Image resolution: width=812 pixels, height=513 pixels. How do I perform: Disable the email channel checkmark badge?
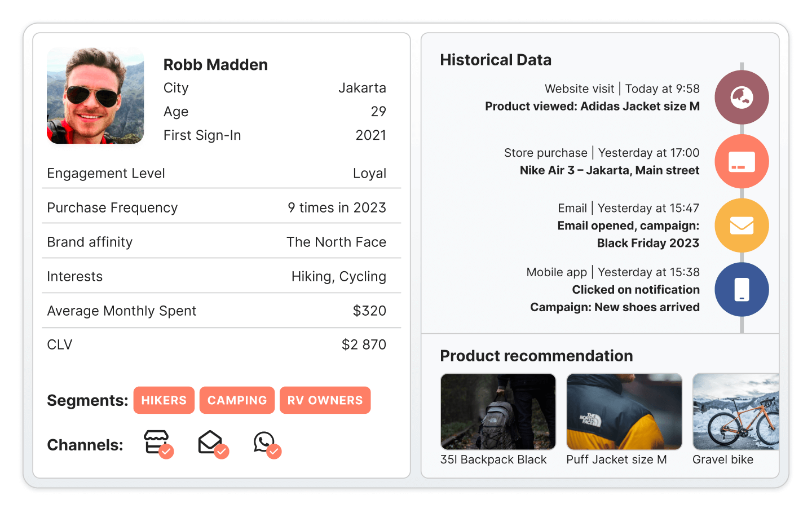(221, 451)
